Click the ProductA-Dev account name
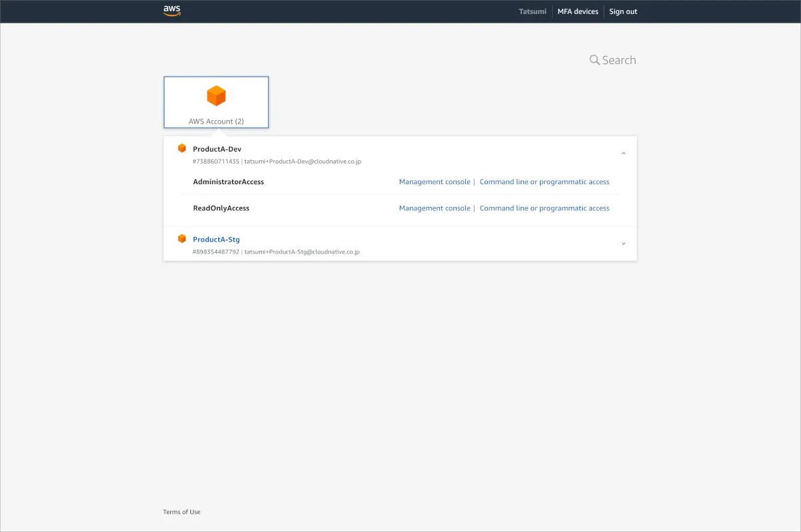Image resolution: width=801 pixels, height=532 pixels. tap(217, 149)
